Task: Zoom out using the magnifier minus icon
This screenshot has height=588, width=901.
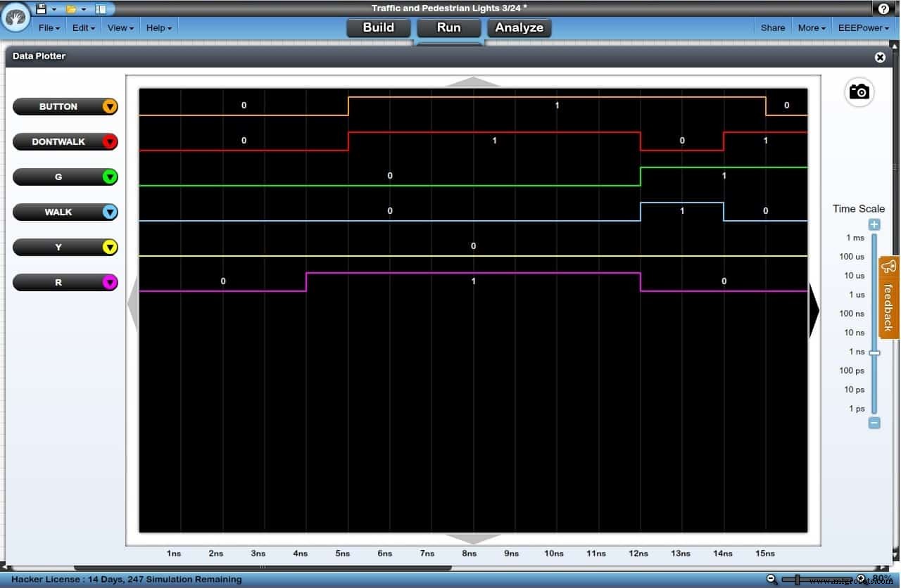Action: pyautogui.click(x=771, y=579)
